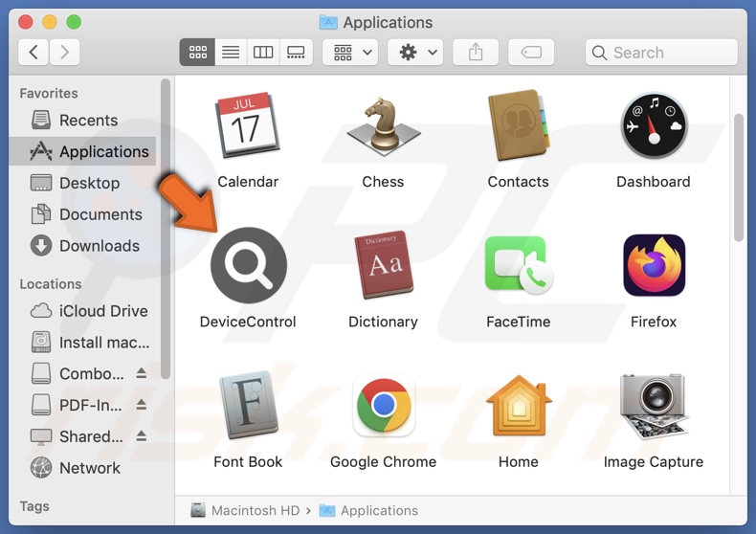Click Applications in the path bar

(368, 510)
